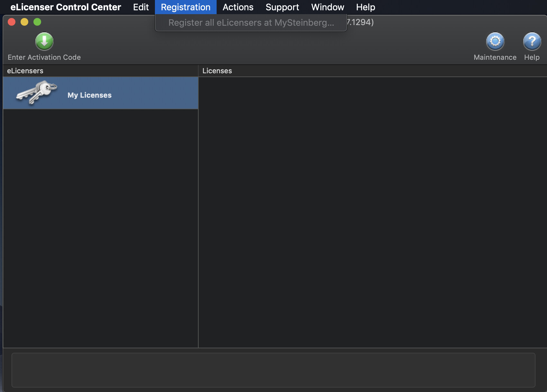Click the eLicensers panel header
The image size is (547, 392).
(25, 71)
